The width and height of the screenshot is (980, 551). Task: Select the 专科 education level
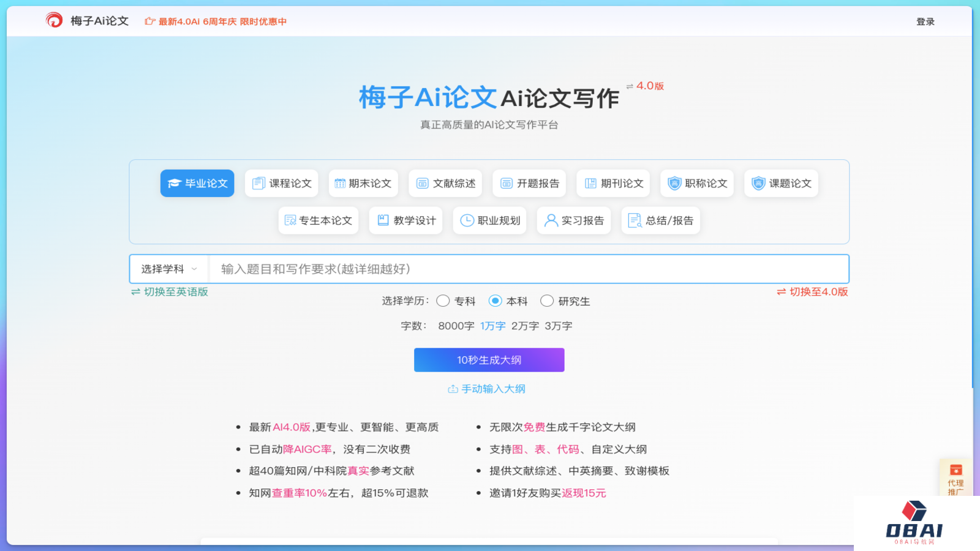click(443, 301)
